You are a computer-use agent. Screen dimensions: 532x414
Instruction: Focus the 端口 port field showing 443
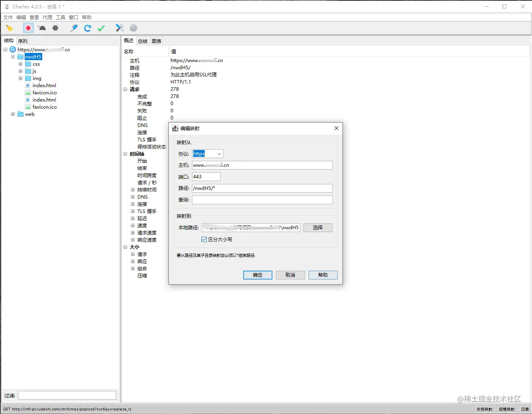pos(206,177)
